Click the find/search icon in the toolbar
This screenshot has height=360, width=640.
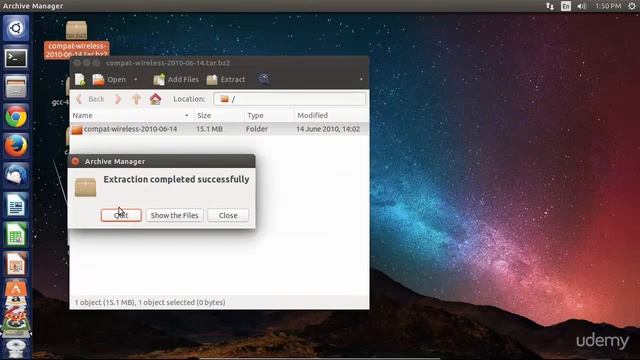pos(264,79)
